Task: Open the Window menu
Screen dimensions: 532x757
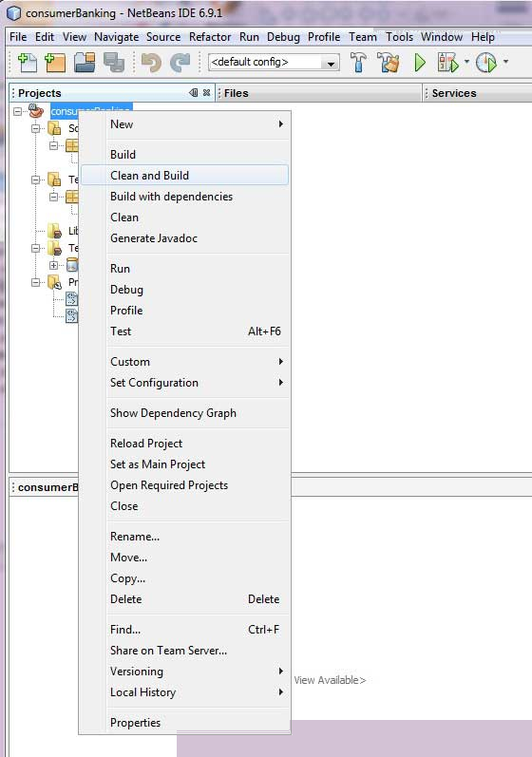Action: tap(442, 37)
